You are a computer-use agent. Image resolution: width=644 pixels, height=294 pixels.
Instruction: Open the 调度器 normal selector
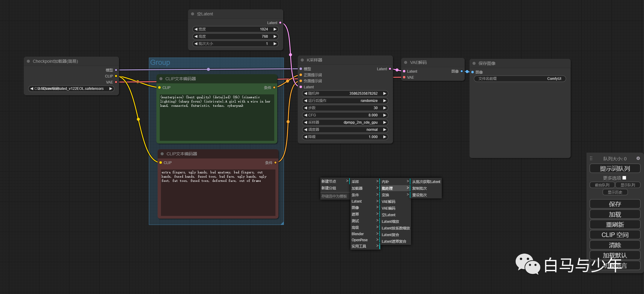click(x=345, y=130)
